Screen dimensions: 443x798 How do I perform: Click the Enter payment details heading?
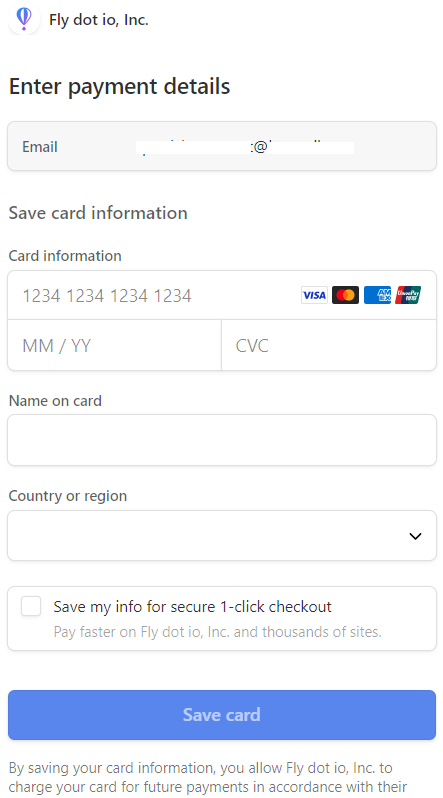(120, 87)
